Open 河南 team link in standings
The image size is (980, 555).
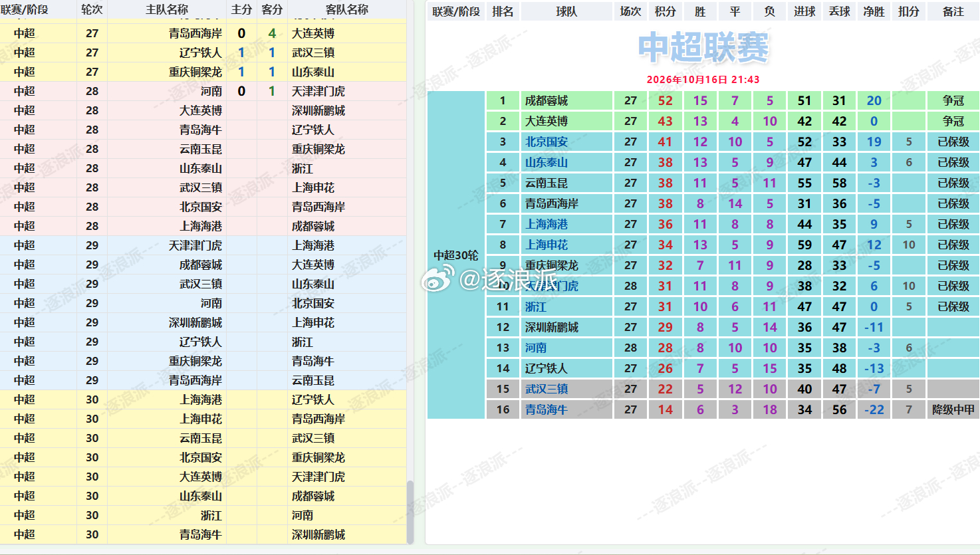click(536, 348)
